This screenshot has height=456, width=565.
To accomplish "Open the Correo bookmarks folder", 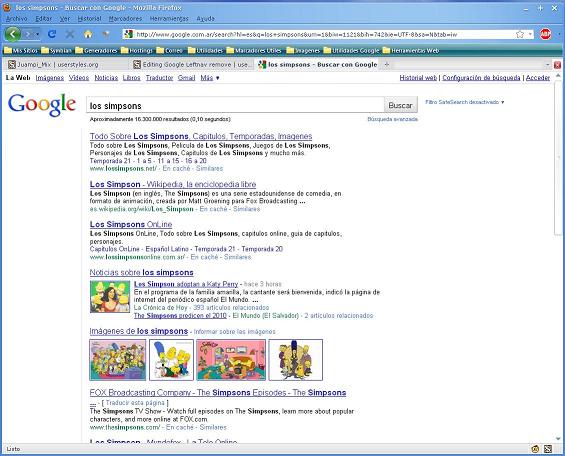I will [170, 50].
